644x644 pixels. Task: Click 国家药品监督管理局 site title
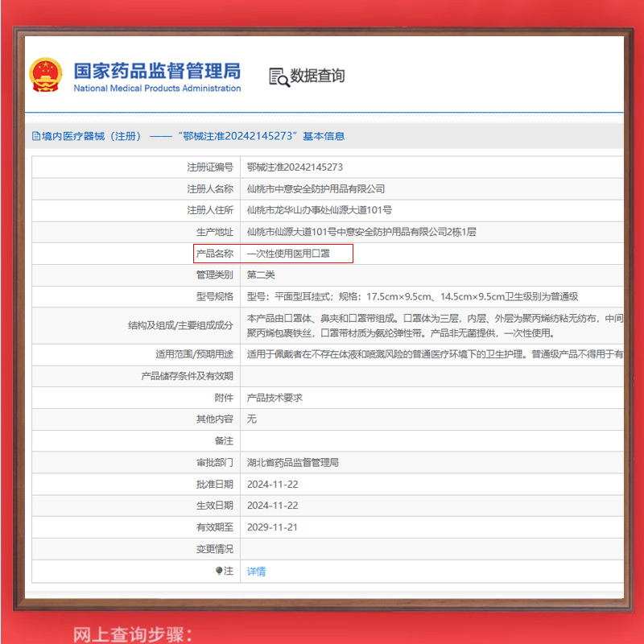pos(157,71)
